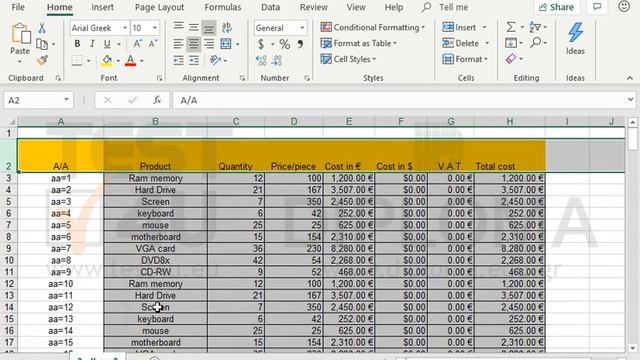Switch to the Formulas tab
The height and width of the screenshot is (360, 640).
click(222, 7)
